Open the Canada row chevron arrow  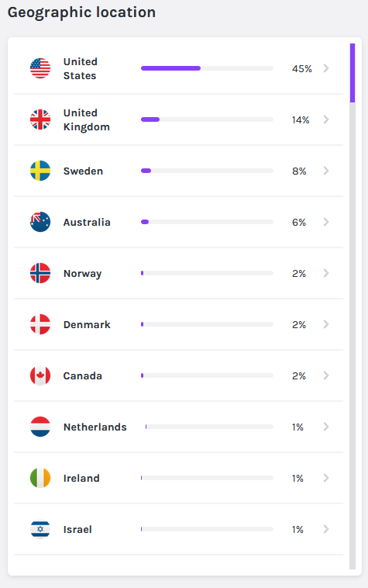pos(326,375)
